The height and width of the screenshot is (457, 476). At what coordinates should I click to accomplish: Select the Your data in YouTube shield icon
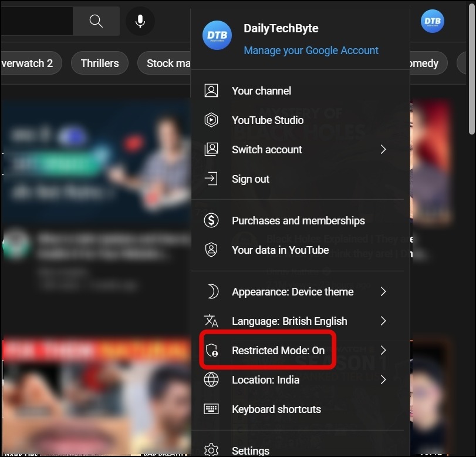click(x=211, y=250)
